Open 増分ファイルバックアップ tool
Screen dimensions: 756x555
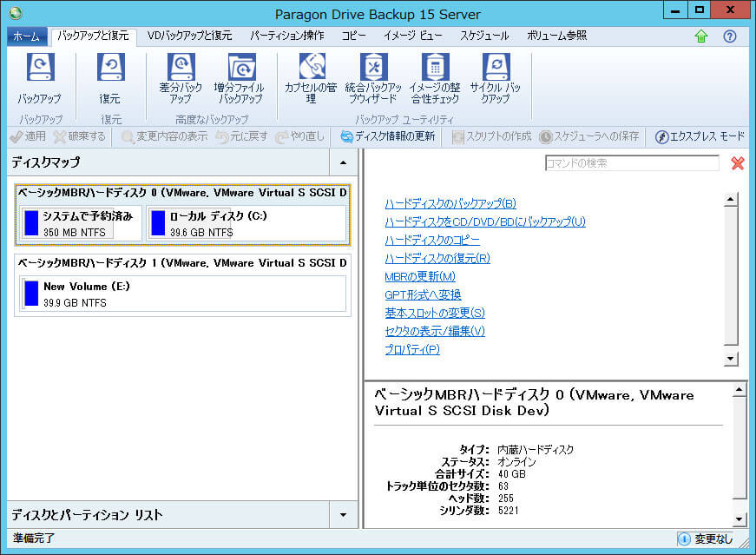(x=240, y=79)
